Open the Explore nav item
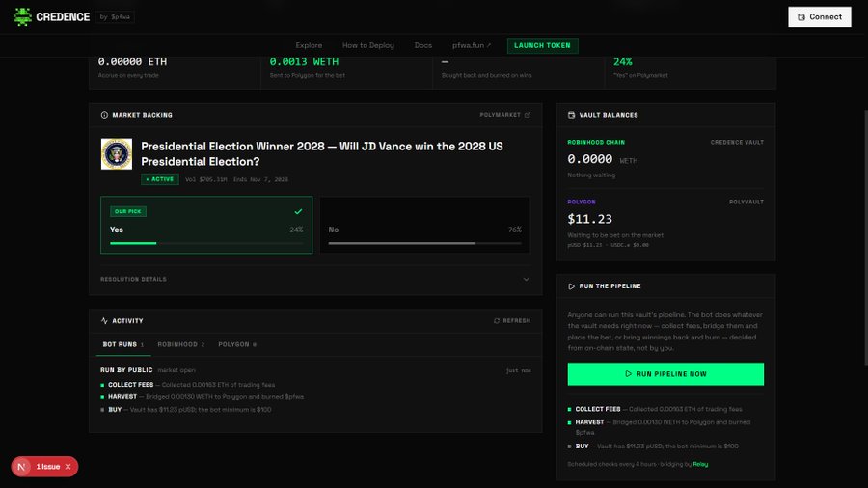 (x=309, y=45)
